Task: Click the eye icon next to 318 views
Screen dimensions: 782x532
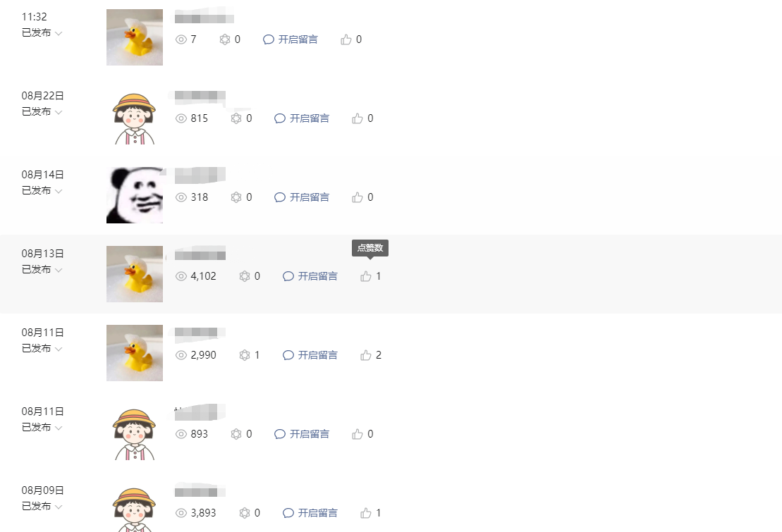Action: pyautogui.click(x=181, y=197)
